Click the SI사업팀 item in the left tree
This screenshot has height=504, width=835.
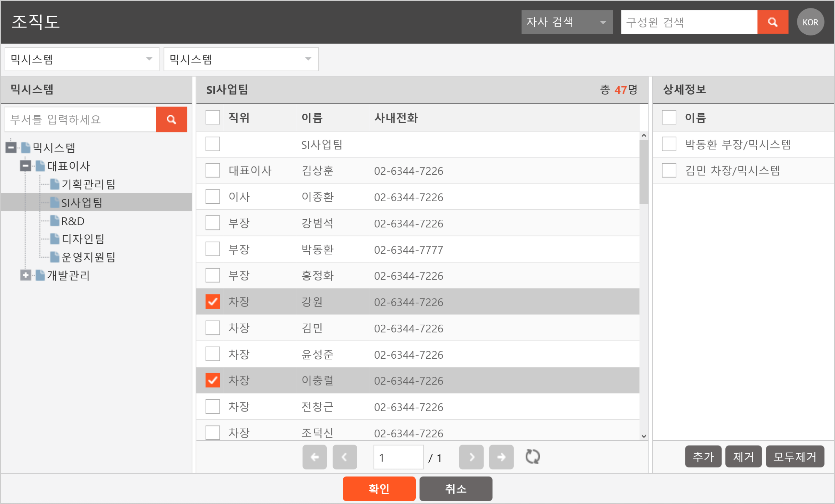point(83,203)
